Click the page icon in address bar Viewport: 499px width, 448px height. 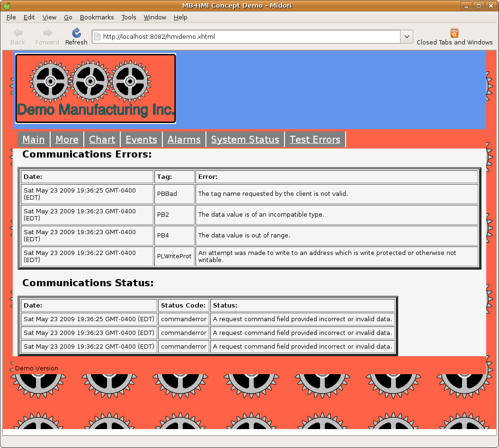pyautogui.click(x=97, y=36)
